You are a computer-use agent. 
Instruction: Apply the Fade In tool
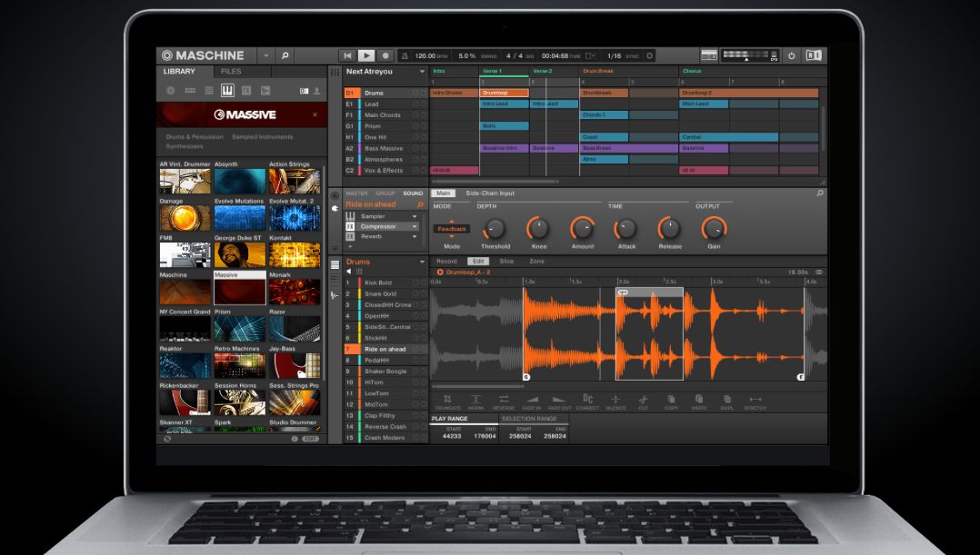coord(532,402)
